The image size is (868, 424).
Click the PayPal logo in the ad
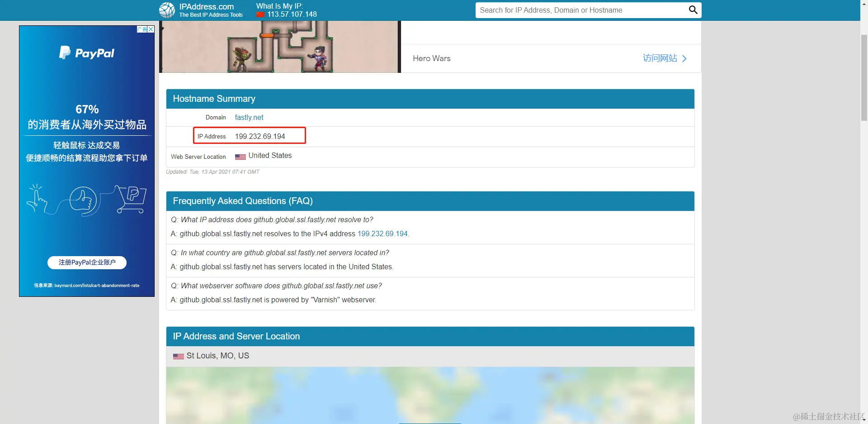[87, 53]
